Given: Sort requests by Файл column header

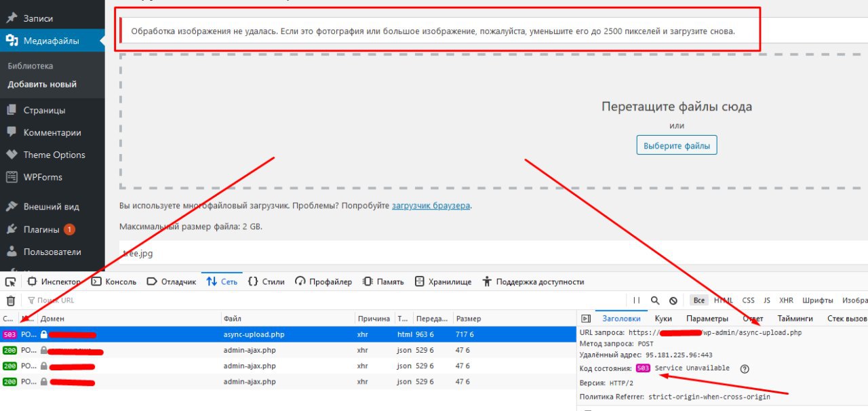Looking at the screenshot, I should pyautogui.click(x=232, y=319).
